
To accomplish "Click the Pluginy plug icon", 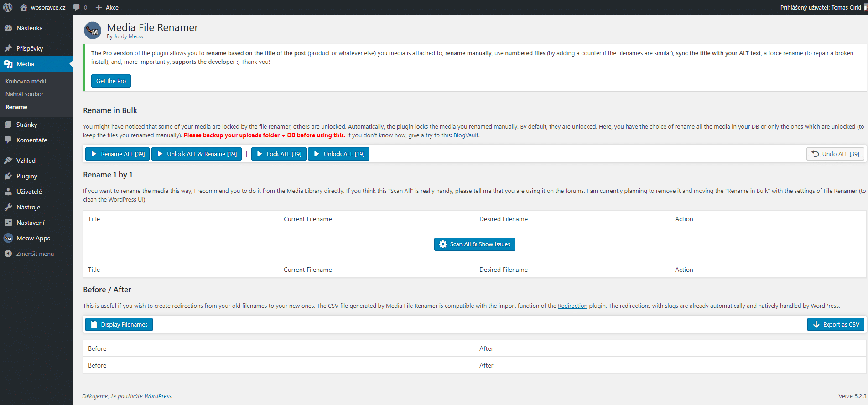I will click(x=8, y=176).
